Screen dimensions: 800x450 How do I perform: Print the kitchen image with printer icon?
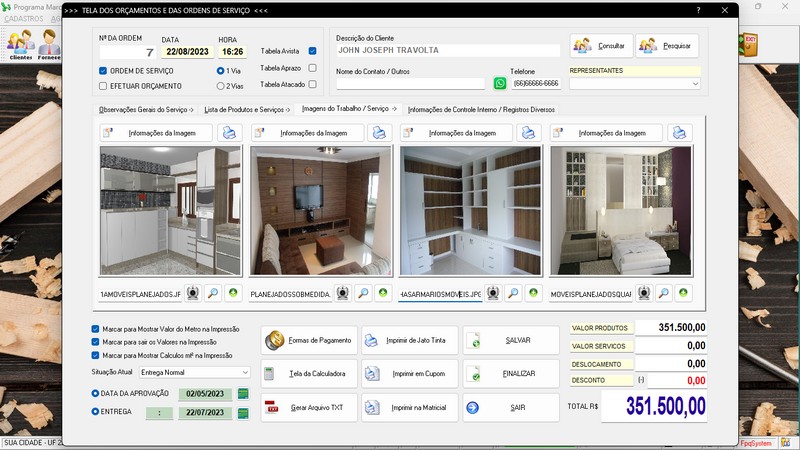pos(230,133)
